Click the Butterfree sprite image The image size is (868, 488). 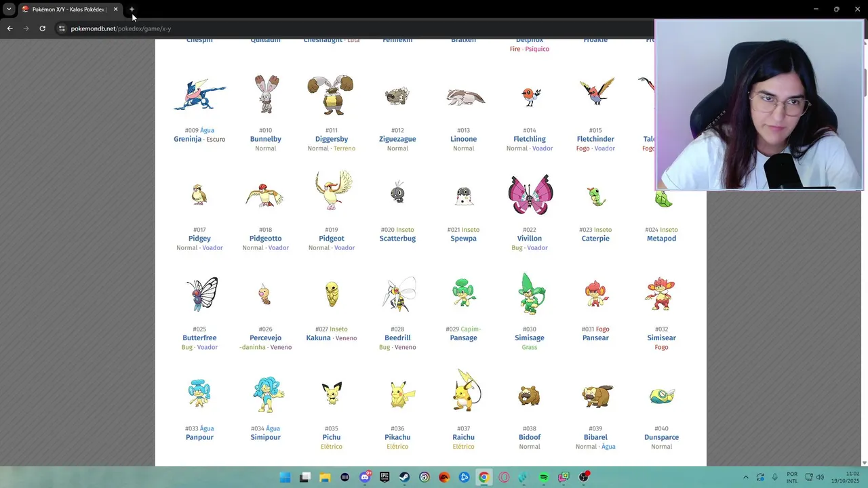[202, 293]
